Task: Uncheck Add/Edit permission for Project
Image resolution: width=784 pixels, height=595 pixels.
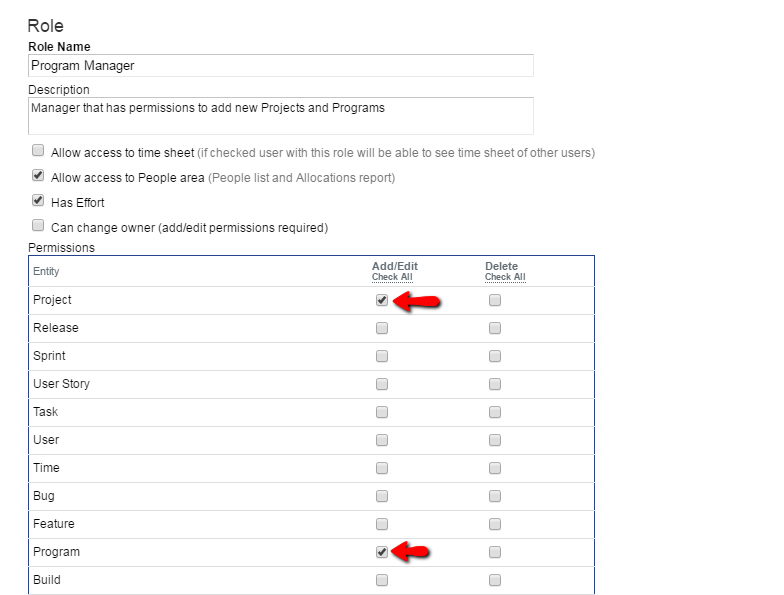Action: [382, 300]
